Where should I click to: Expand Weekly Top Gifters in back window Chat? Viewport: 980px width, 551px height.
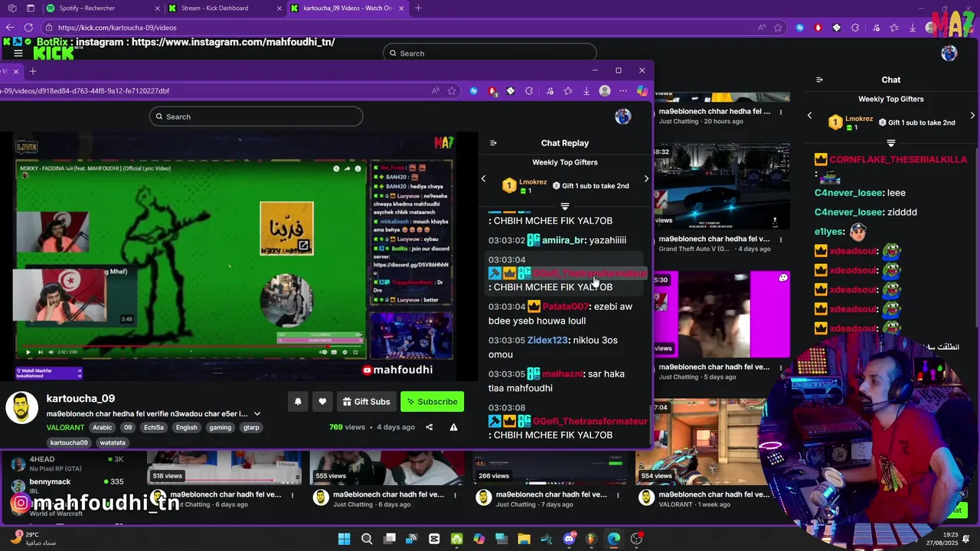(891, 143)
